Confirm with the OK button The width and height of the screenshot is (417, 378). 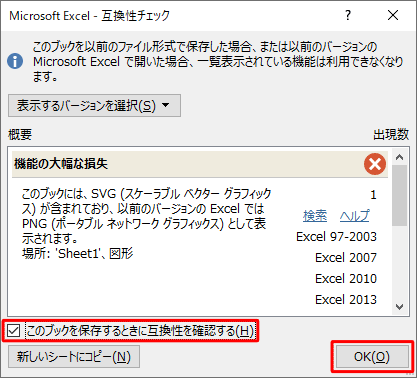coord(372,357)
